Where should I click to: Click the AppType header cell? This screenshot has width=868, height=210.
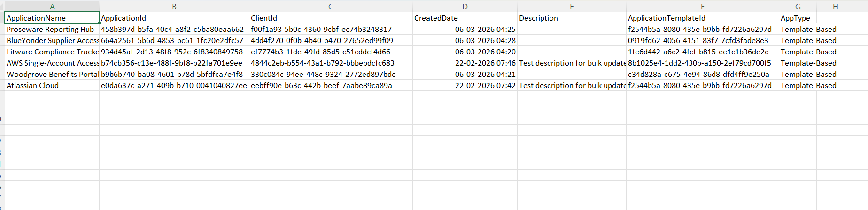coord(798,18)
